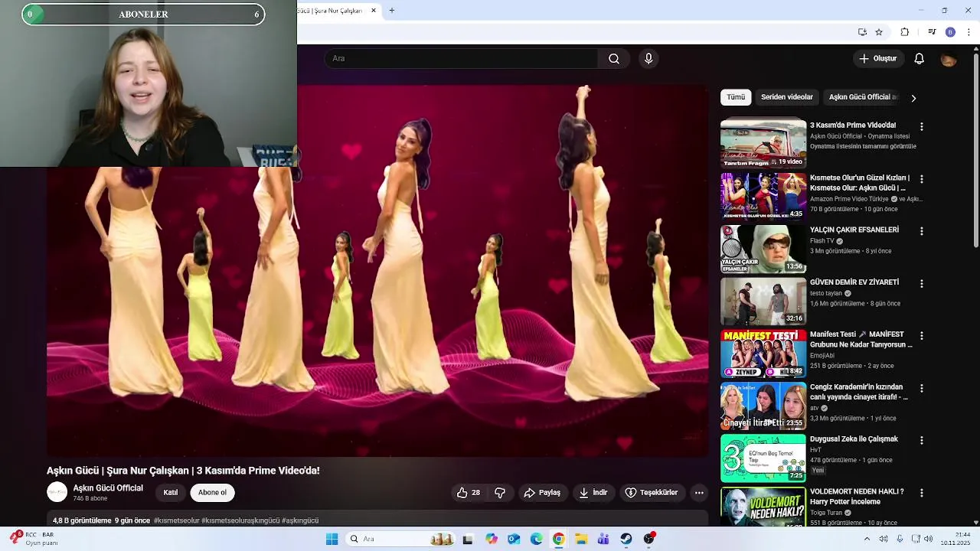Open options menu for Kısmetse Olur'un Güzel Kızları
Image resolution: width=980 pixels, height=551 pixels.
coord(922,179)
